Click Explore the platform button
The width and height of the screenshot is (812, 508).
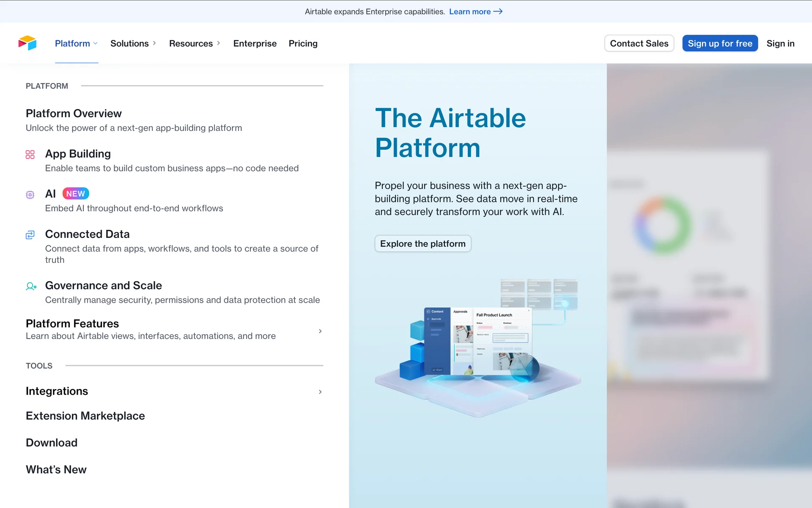point(422,244)
